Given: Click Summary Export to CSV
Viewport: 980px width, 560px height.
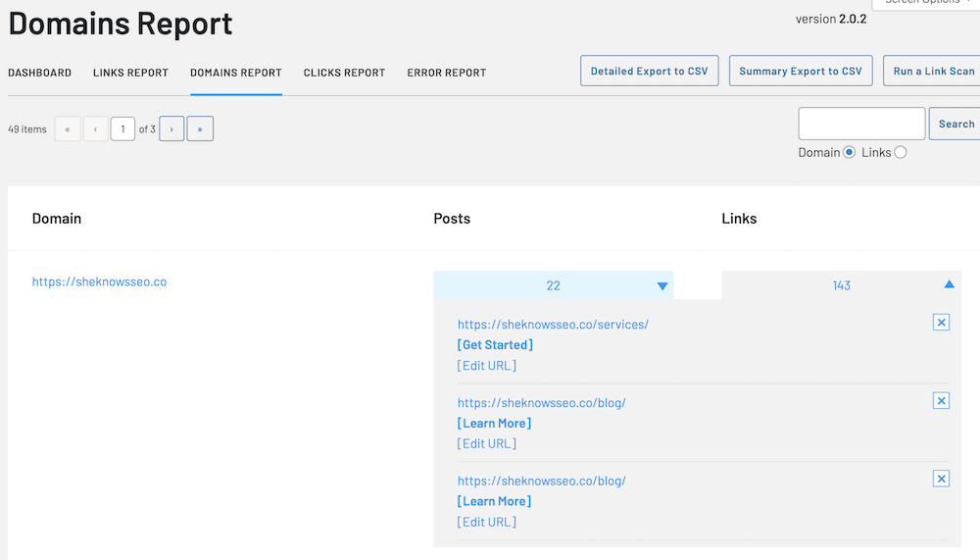Looking at the screenshot, I should pos(801,71).
